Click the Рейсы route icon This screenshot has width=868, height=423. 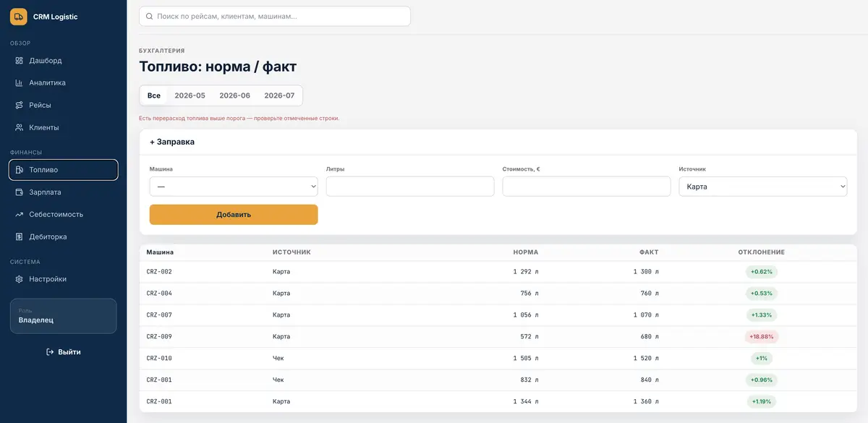20,106
